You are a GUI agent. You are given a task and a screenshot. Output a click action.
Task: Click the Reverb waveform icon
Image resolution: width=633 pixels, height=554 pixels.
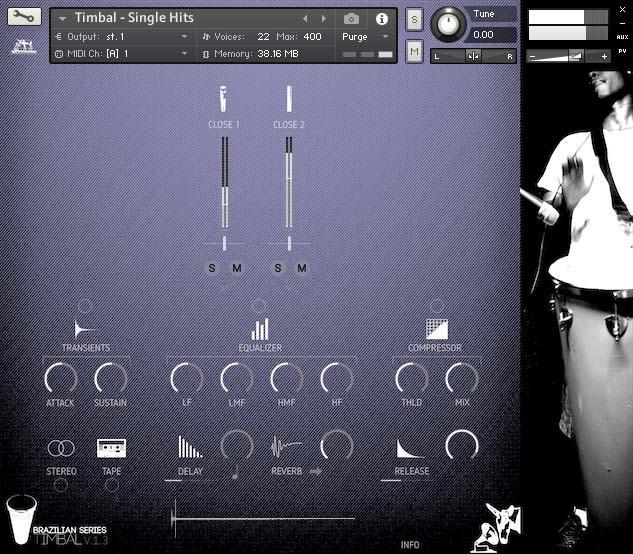(x=286, y=446)
